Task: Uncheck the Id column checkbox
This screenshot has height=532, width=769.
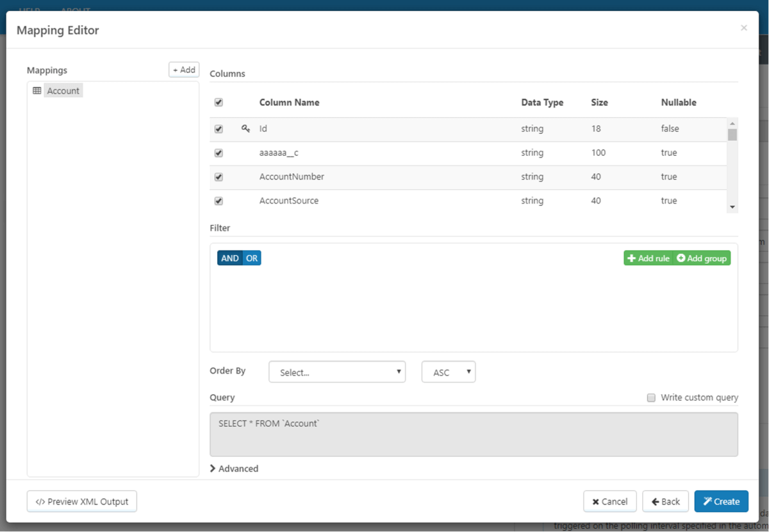Action: [219, 129]
